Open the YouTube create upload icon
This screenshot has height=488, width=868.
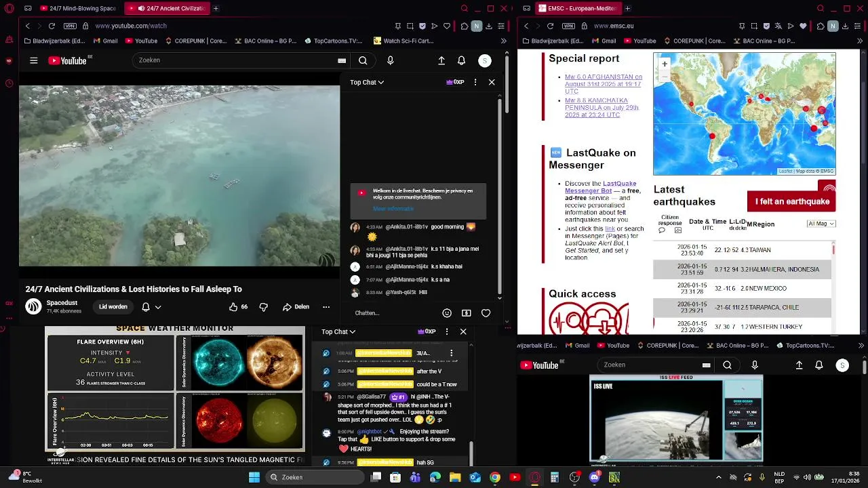point(441,60)
